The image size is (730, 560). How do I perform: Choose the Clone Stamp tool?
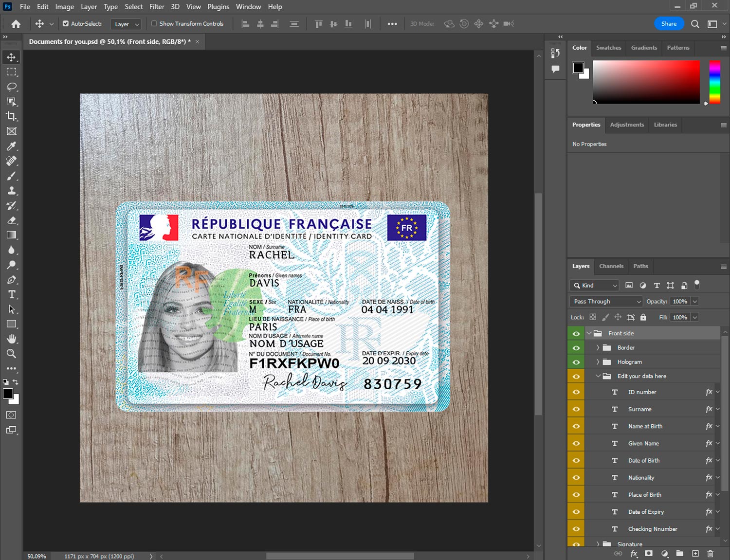click(x=11, y=191)
